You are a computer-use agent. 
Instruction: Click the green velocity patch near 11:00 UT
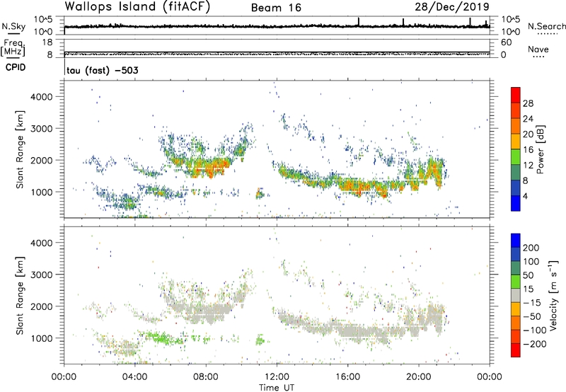[260, 340]
